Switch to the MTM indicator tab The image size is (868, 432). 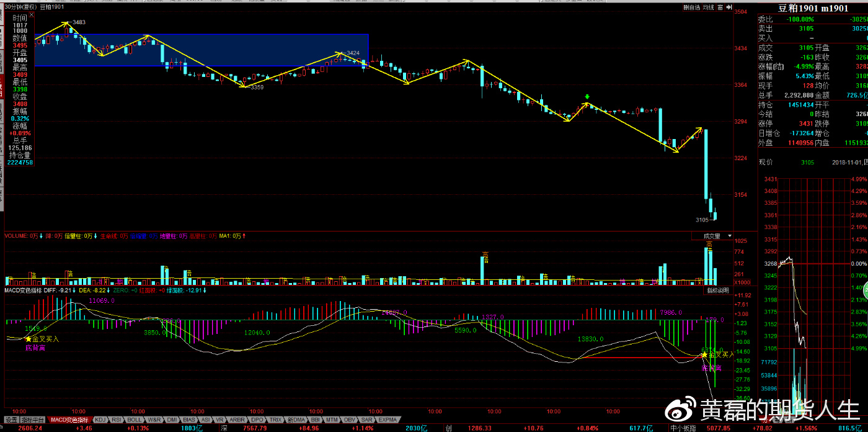(332, 420)
